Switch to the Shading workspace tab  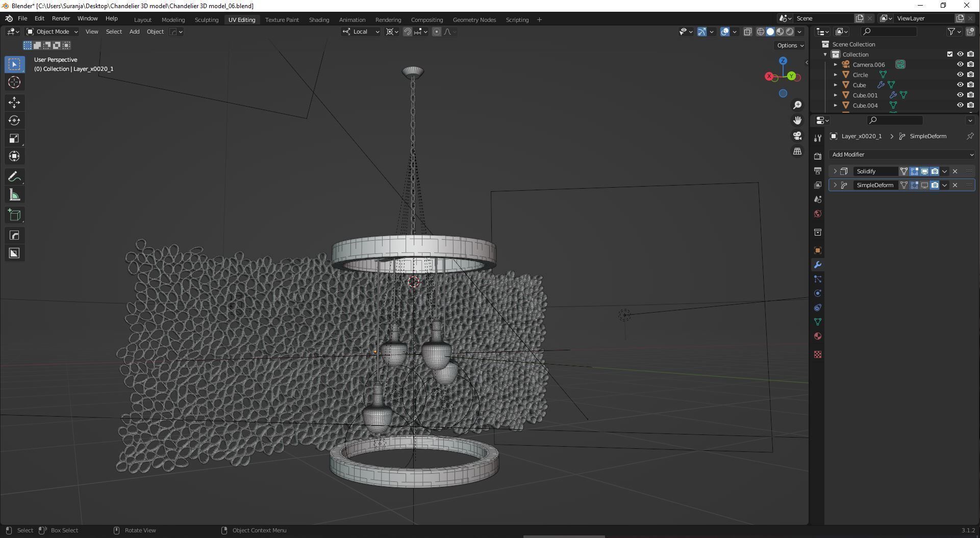point(319,20)
